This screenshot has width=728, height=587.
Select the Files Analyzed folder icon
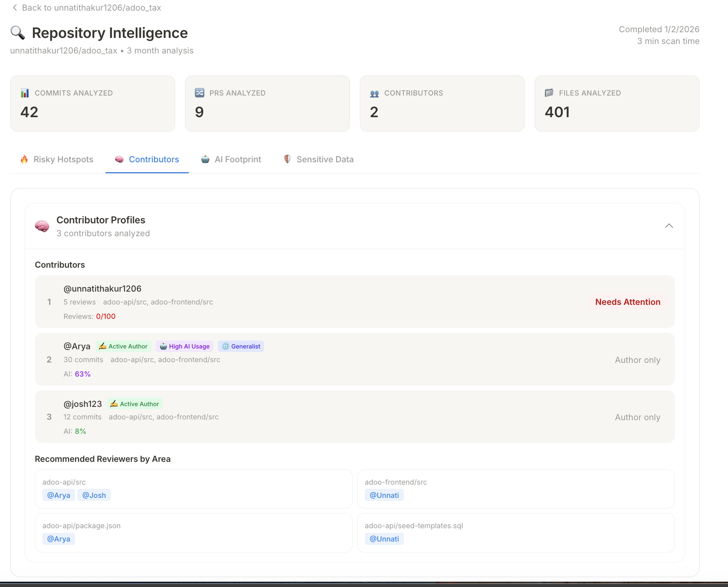pos(549,93)
